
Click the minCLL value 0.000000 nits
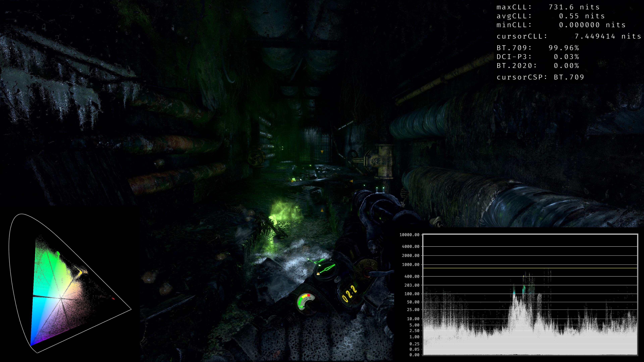tap(592, 25)
